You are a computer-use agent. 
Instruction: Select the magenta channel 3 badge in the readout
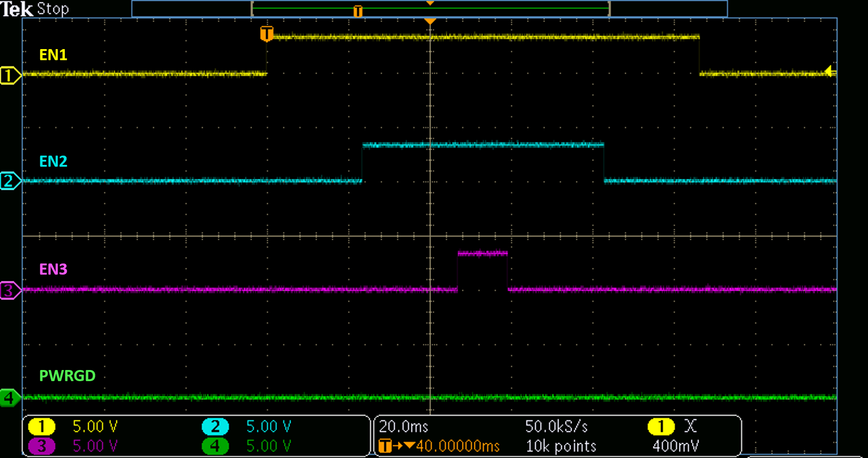coord(41,446)
